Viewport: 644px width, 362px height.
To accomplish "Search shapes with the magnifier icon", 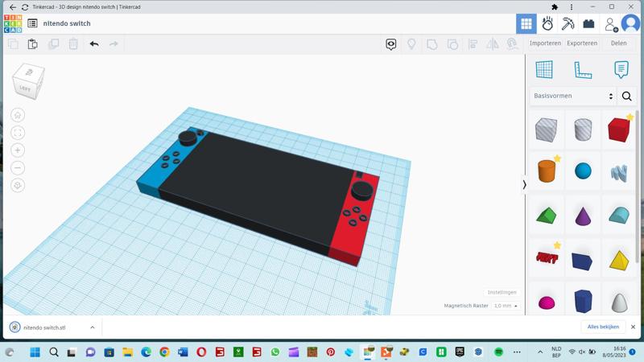I will 626,97.
